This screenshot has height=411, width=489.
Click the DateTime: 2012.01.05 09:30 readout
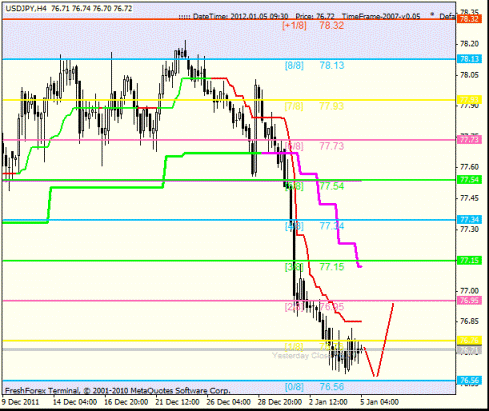coord(240,16)
